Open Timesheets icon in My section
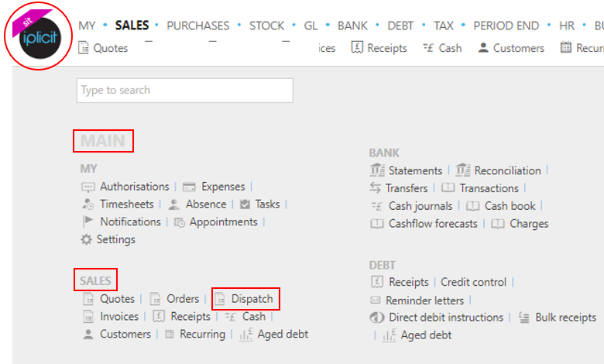The width and height of the screenshot is (604, 364). click(x=88, y=204)
